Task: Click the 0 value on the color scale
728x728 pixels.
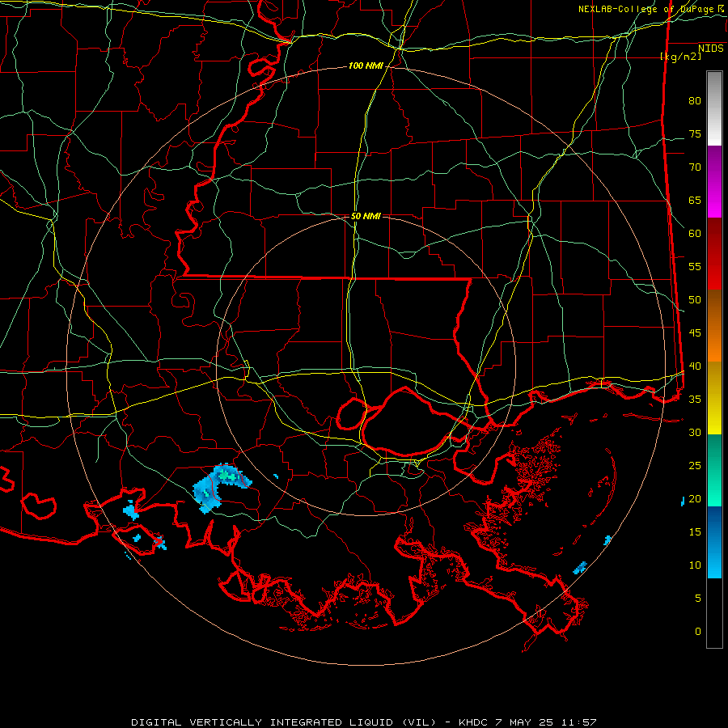Action: (698, 632)
